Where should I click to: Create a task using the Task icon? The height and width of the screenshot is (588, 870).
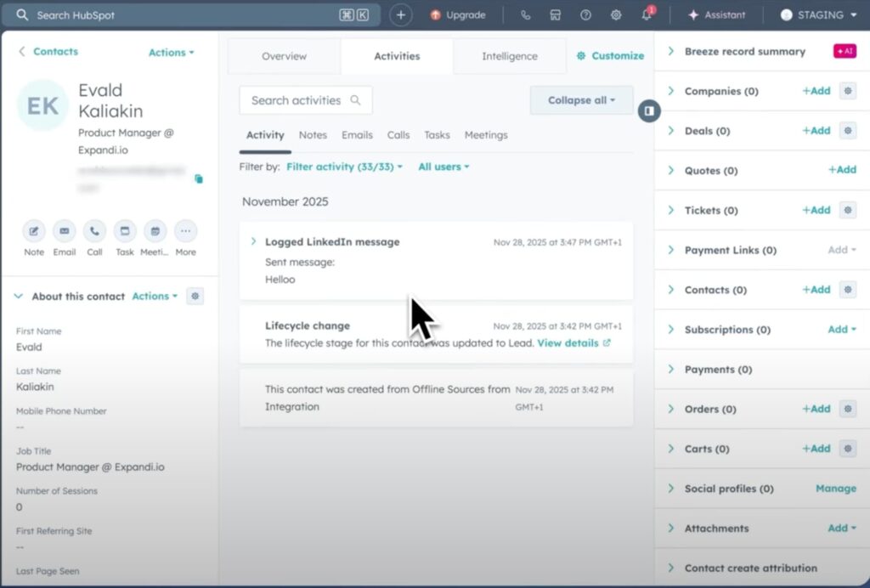(125, 231)
